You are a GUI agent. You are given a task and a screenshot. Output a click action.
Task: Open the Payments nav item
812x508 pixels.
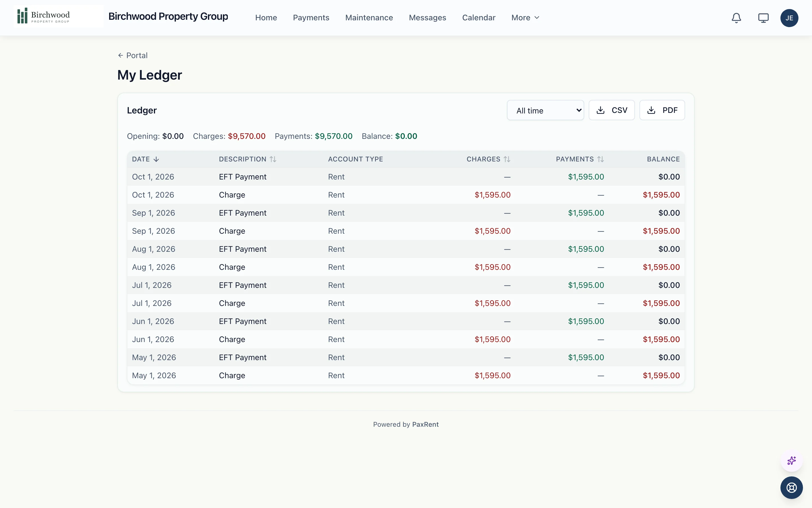pyautogui.click(x=311, y=18)
